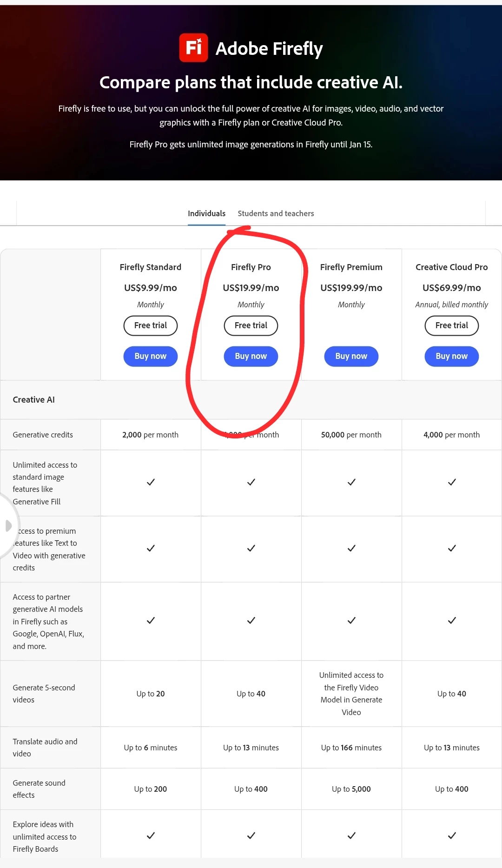Click Firefly Premium's partner models checkmark
Image resolution: width=502 pixels, height=868 pixels.
pyautogui.click(x=351, y=620)
